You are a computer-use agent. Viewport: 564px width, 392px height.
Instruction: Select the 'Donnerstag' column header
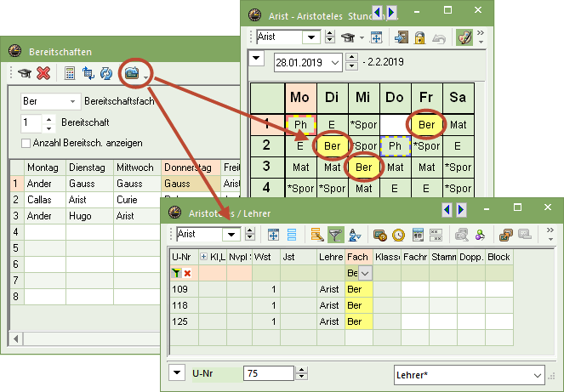click(x=191, y=167)
